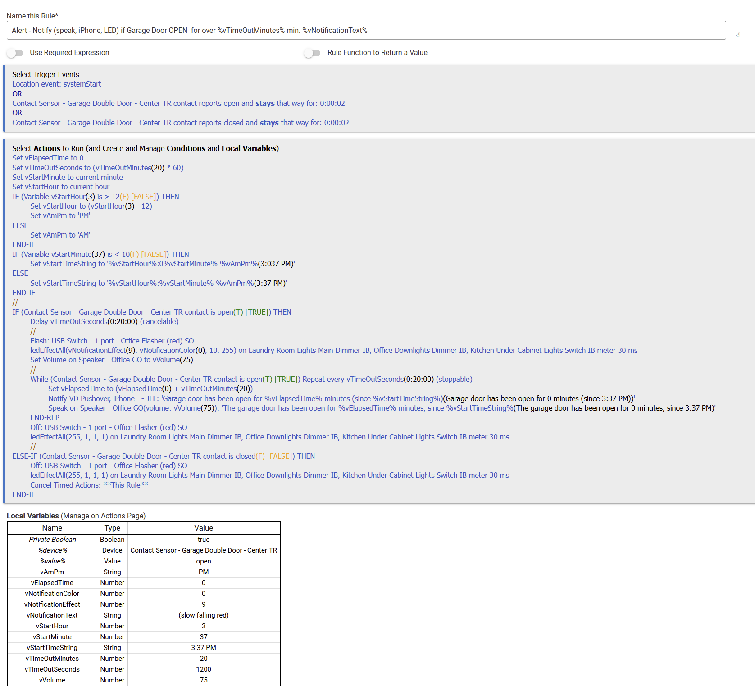The width and height of the screenshot is (755, 700).
Task: Click the return arrow icon beside the rule name
Action: pyautogui.click(x=738, y=35)
